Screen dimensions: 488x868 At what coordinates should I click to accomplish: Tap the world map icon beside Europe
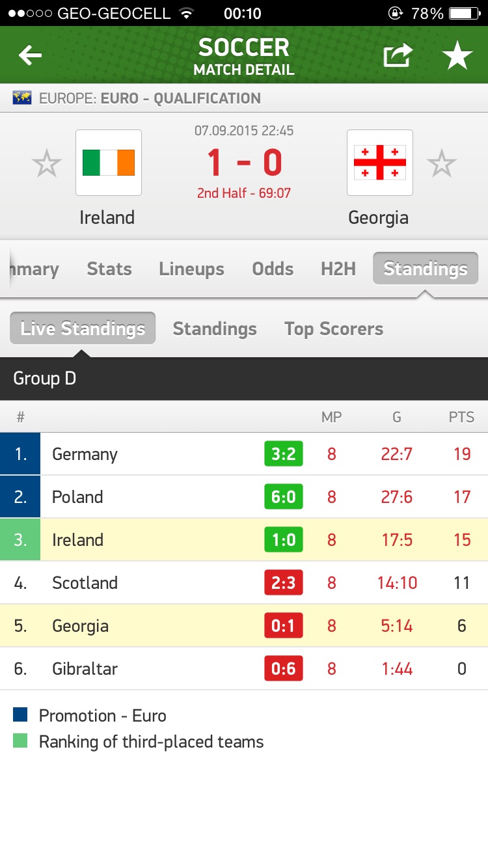coord(22,98)
